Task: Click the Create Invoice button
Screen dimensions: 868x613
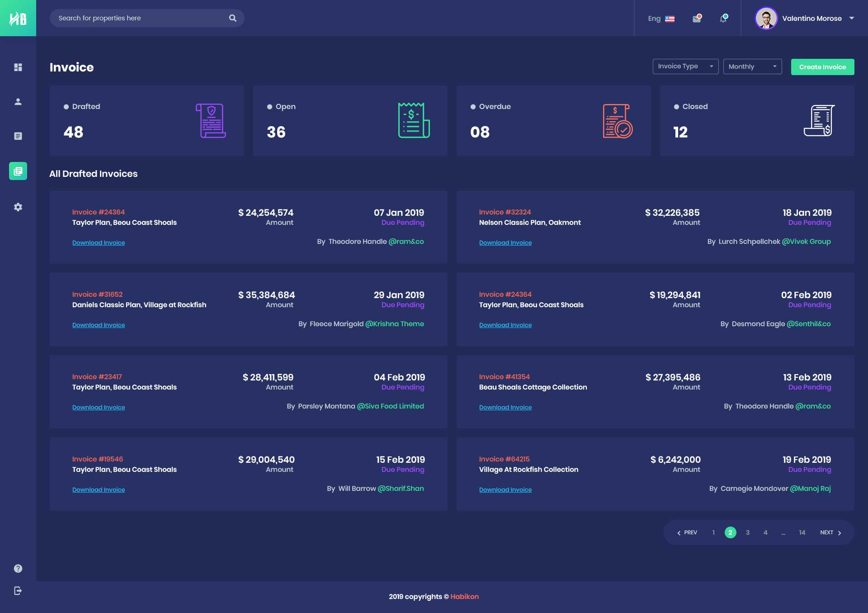Action: click(822, 67)
